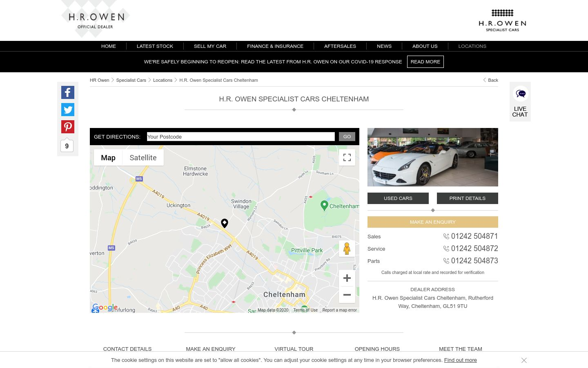Switch map to Satellite view
The width and height of the screenshot is (588, 368).
(x=143, y=157)
